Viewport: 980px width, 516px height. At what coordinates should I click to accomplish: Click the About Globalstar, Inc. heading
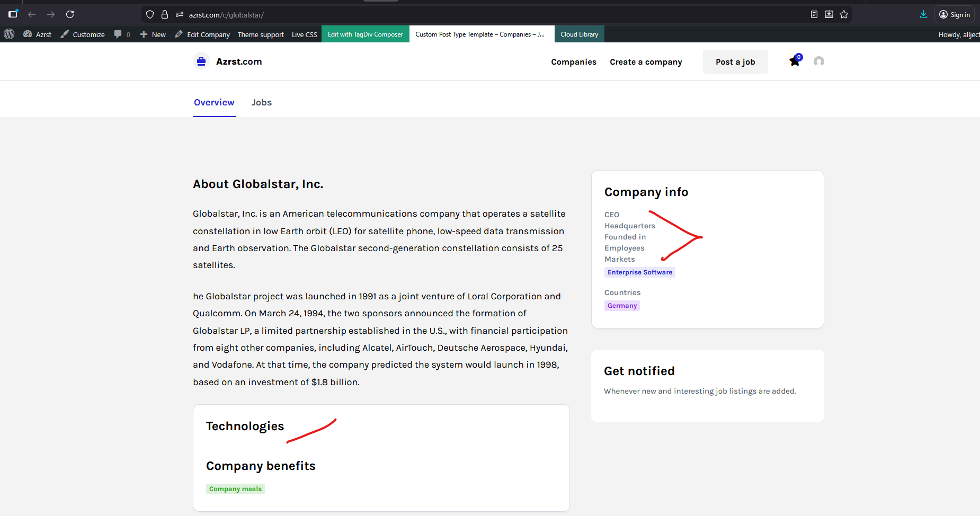(x=258, y=184)
